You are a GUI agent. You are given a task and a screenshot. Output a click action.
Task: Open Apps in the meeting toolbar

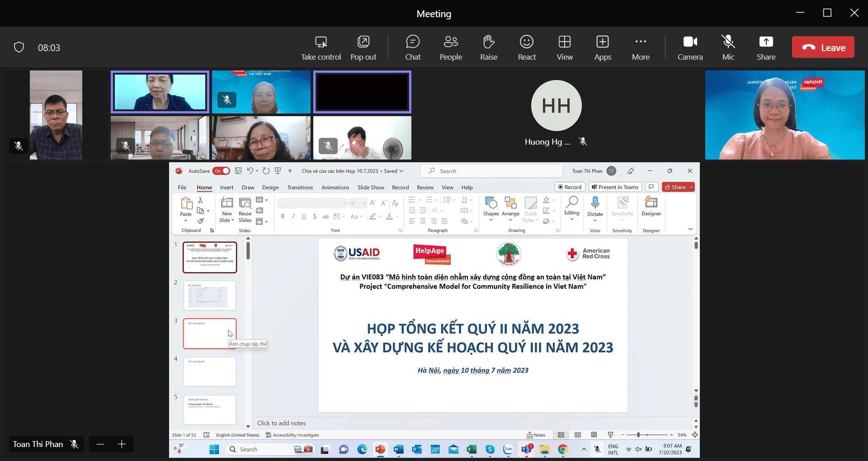click(603, 47)
